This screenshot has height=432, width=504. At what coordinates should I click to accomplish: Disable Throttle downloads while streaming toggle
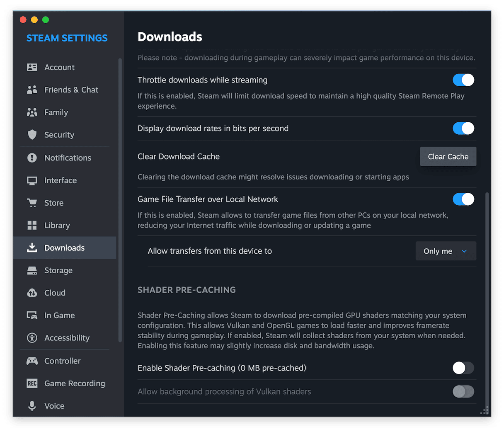point(463,80)
